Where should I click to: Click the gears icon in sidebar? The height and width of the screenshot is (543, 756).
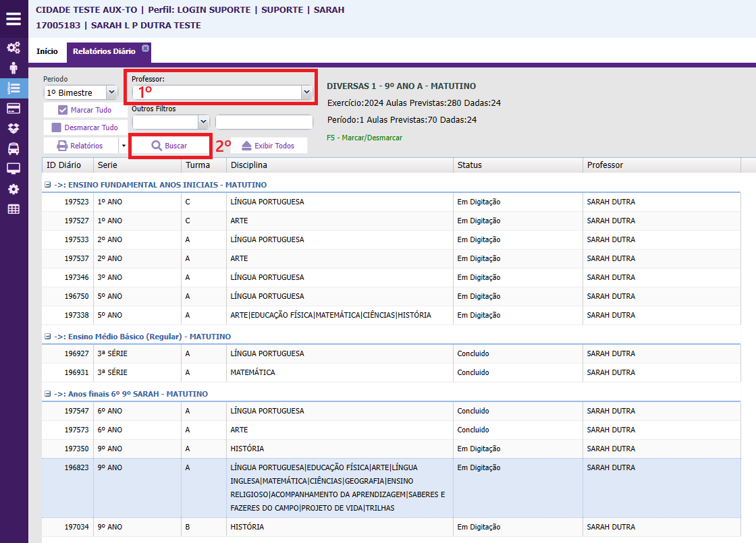(13, 48)
